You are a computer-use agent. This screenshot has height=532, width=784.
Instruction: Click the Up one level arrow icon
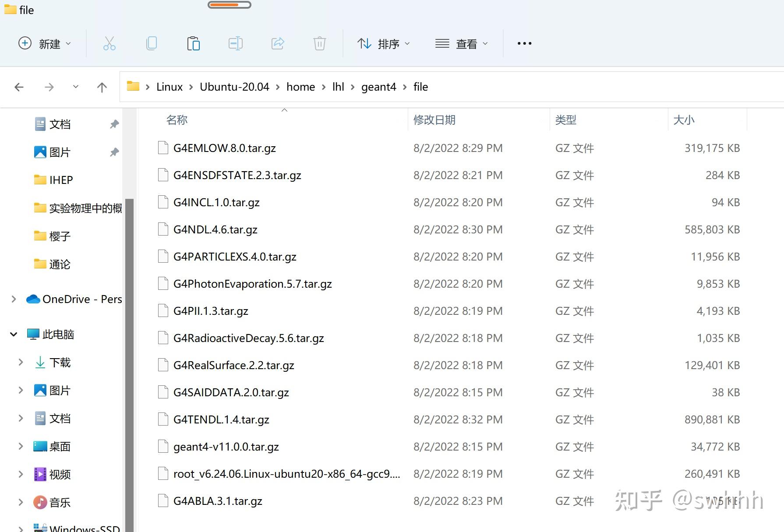pyautogui.click(x=102, y=87)
